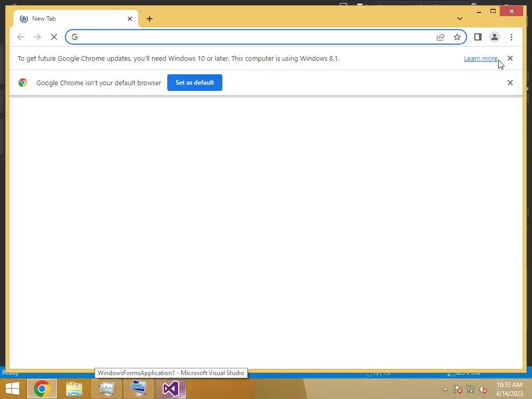Go back to previous page
The image size is (532, 399).
(x=21, y=37)
